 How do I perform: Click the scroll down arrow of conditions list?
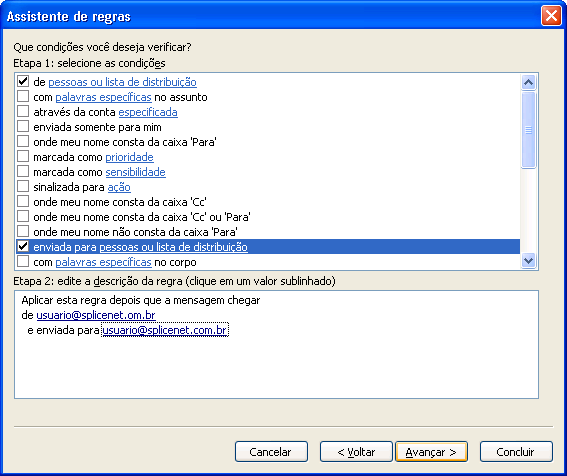pos(528,260)
